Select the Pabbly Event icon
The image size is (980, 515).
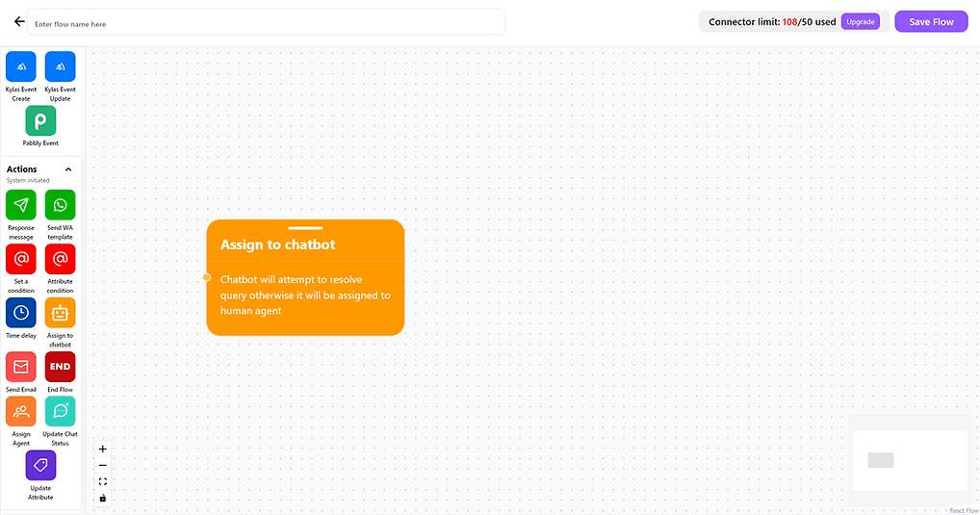coord(40,120)
